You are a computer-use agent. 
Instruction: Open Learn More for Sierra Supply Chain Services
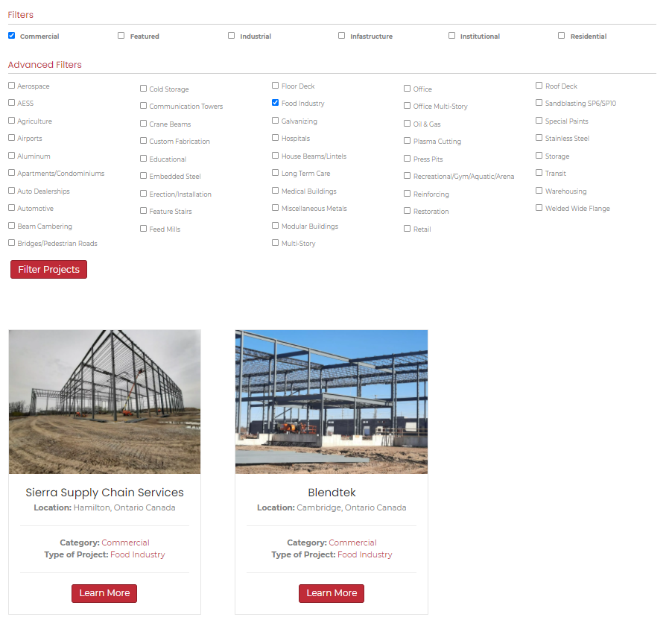point(104,593)
